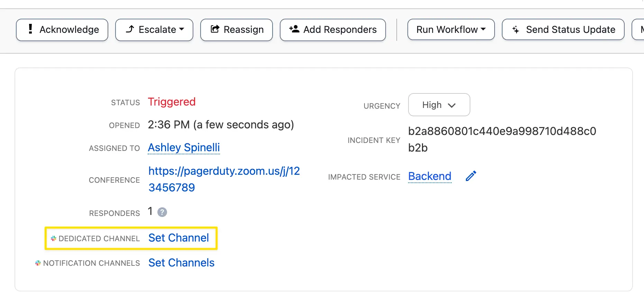Open the Escalate dropdown
The width and height of the screenshot is (644, 299).
click(x=154, y=30)
